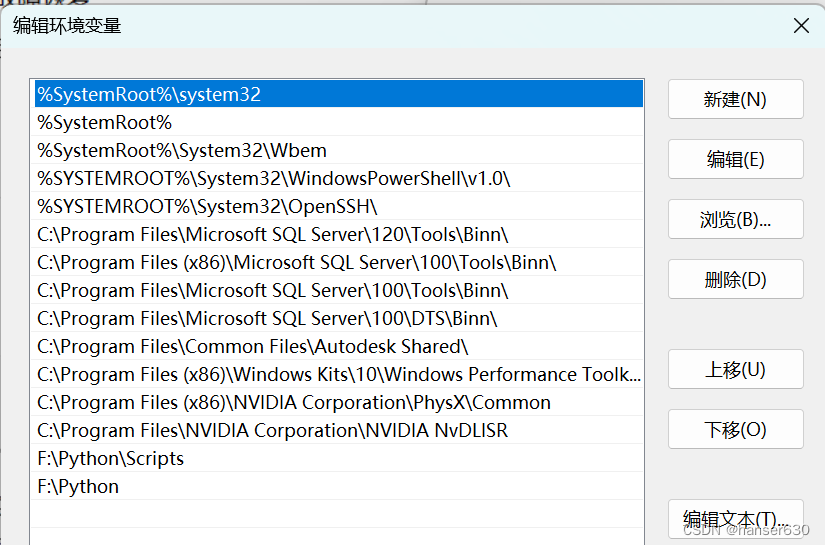Select the %SystemRoot%\system32 entry
Image resolution: width=825 pixels, height=545 pixels.
coord(339,94)
